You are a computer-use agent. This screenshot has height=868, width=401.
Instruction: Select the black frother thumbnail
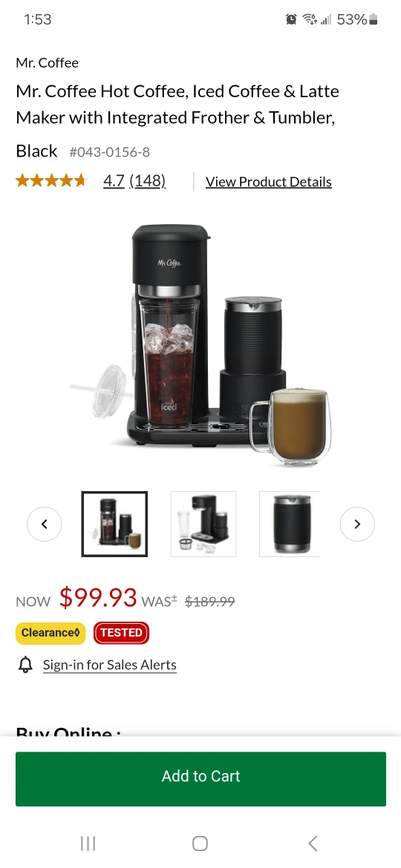290,524
